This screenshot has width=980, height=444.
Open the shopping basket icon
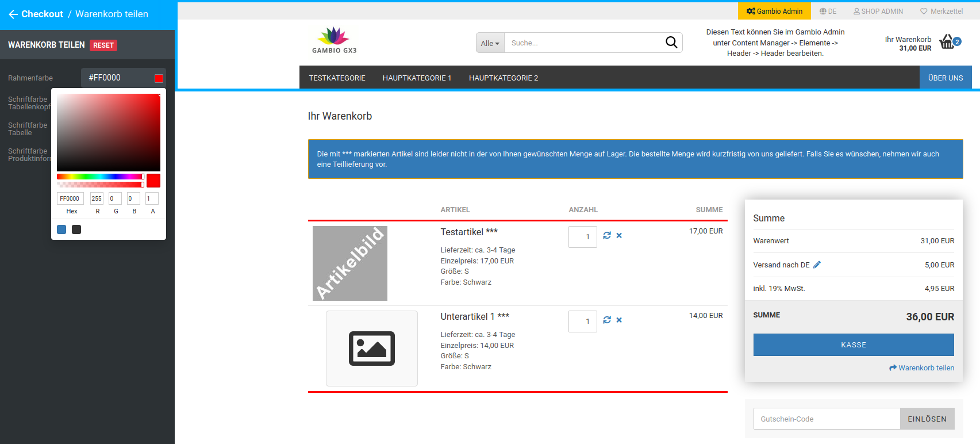point(947,42)
